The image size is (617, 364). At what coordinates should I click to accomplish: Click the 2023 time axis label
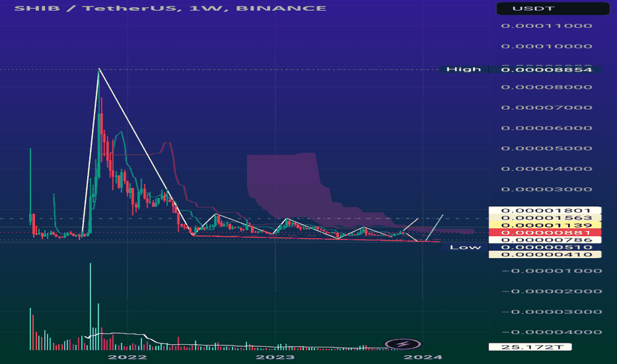275,357
